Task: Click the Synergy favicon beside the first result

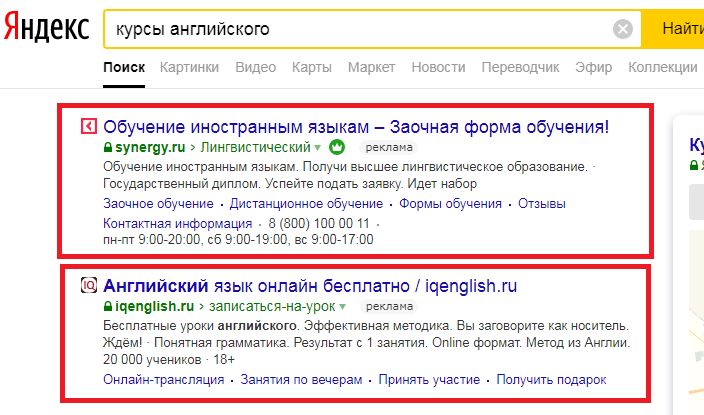Action: coord(88,126)
